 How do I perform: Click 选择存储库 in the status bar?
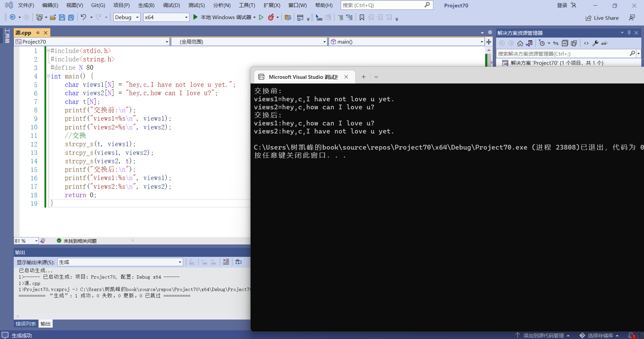pos(599,335)
